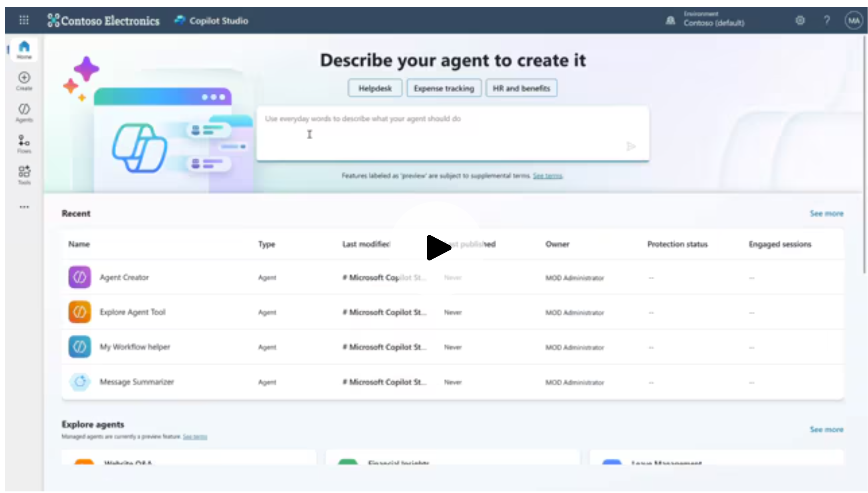Sort by the Owner column header

point(557,244)
